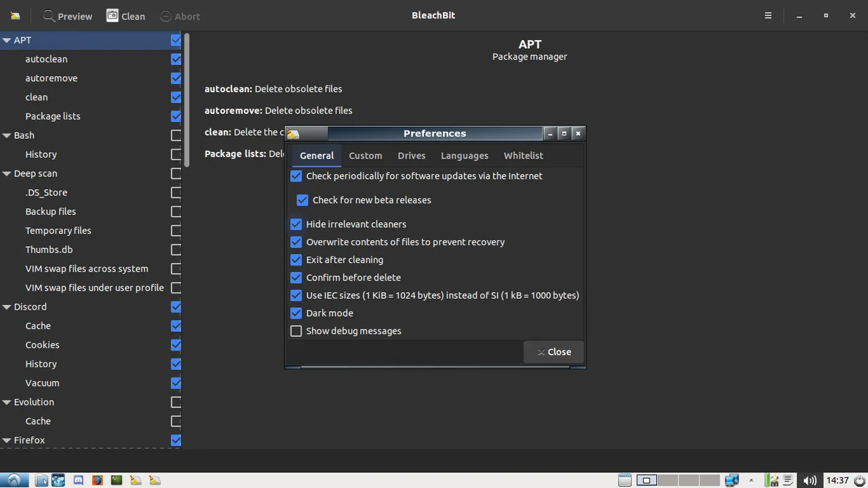Open the network connections tray icon

732,480
